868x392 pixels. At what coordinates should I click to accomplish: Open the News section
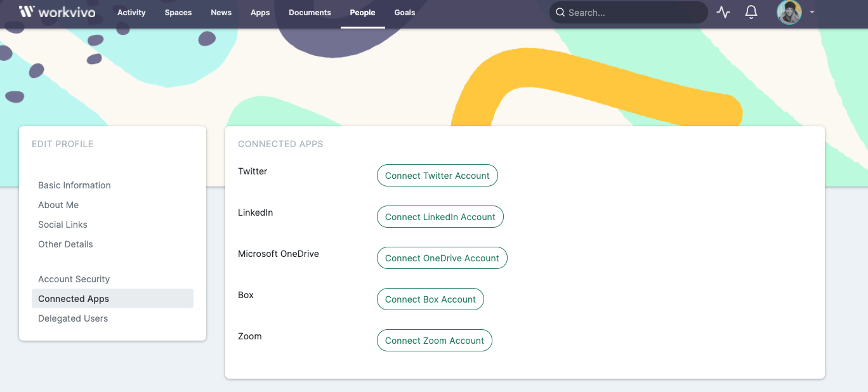(221, 13)
